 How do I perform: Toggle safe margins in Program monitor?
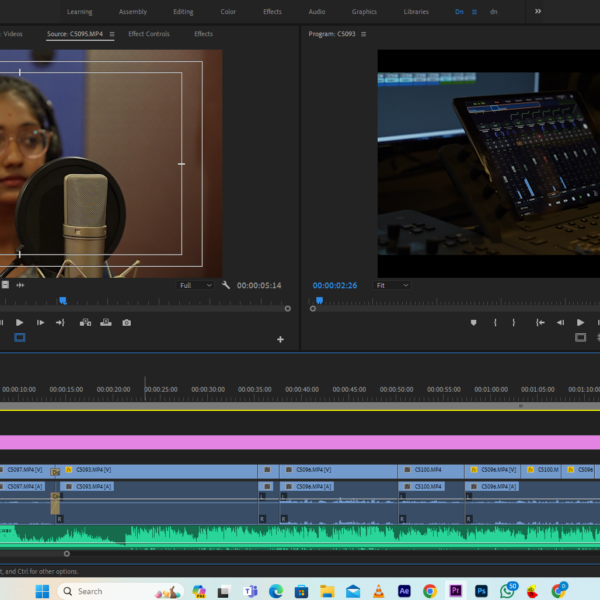[x=580, y=338]
